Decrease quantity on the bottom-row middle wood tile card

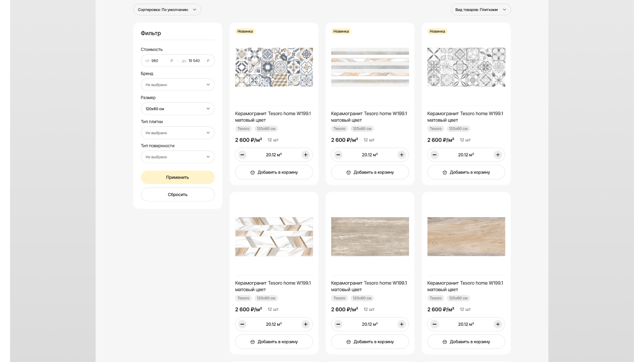(x=339, y=324)
